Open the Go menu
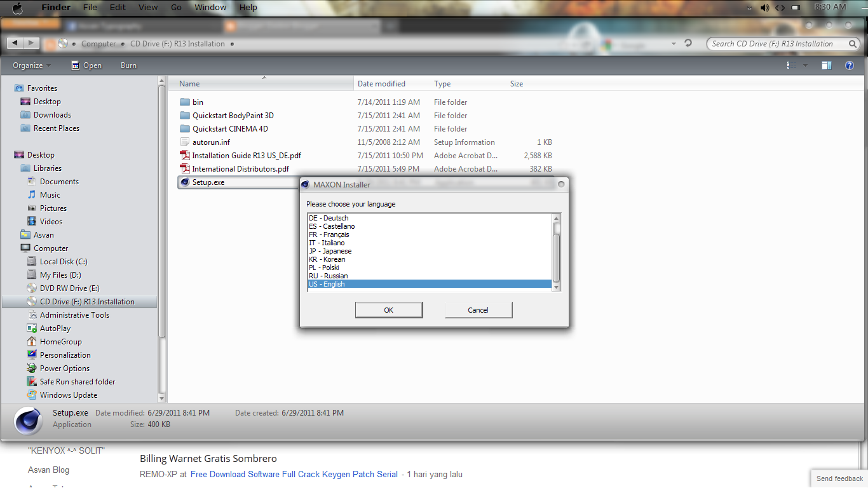Image resolution: width=868 pixels, height=488 pixels. coord(176,8)
